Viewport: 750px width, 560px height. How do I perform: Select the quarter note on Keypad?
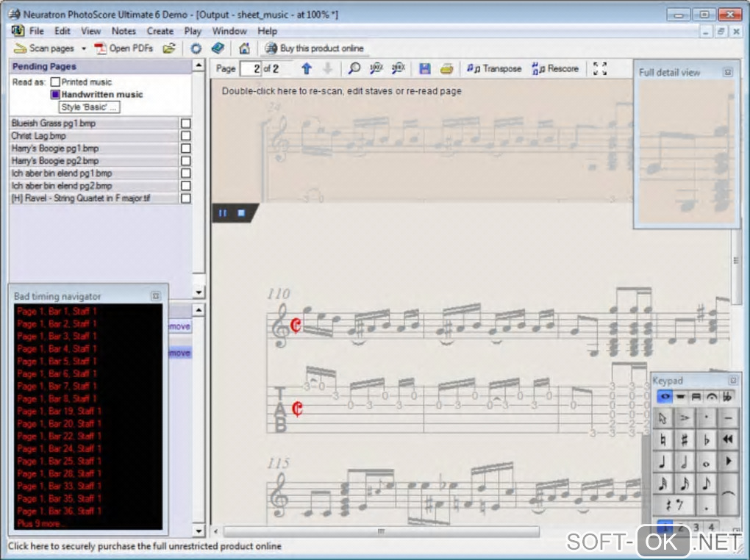point(662,462)
